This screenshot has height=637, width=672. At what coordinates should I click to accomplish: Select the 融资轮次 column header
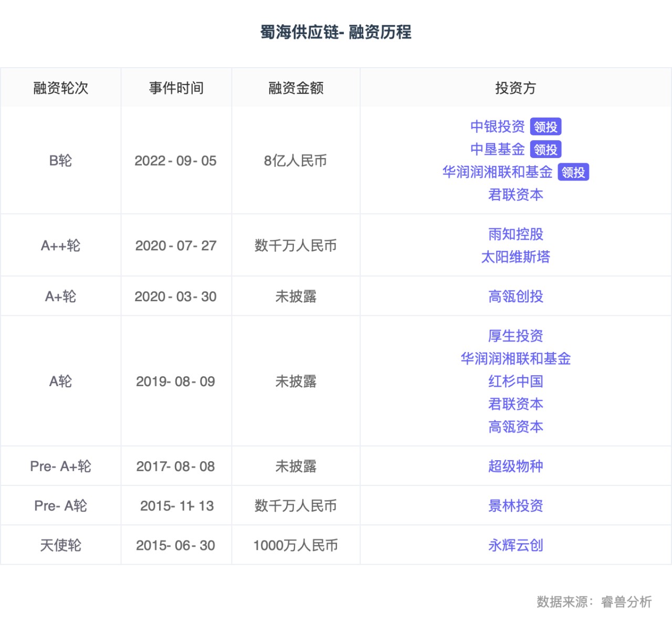[x=61, y=88]
